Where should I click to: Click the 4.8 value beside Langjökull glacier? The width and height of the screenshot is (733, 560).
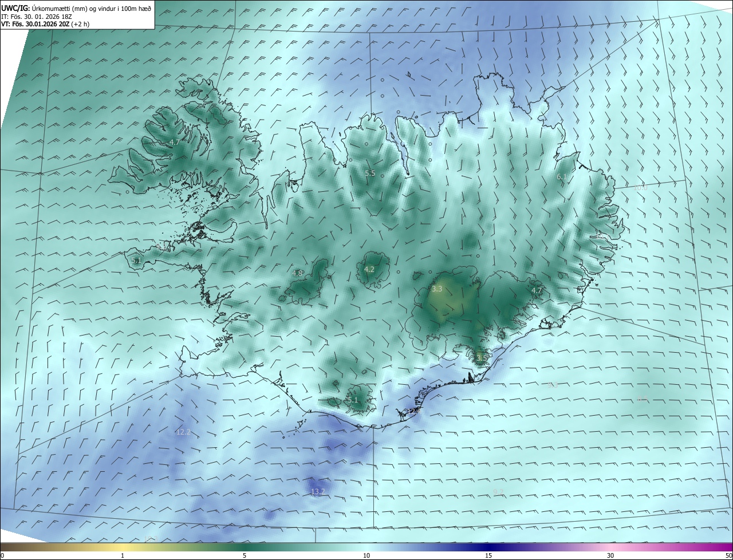[x=297, y=273]
